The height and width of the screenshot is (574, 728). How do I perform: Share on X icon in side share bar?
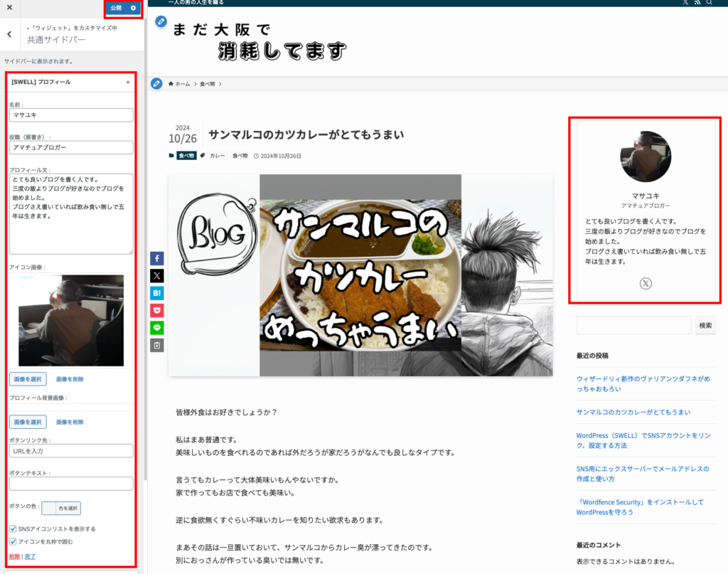pos(157,276)
